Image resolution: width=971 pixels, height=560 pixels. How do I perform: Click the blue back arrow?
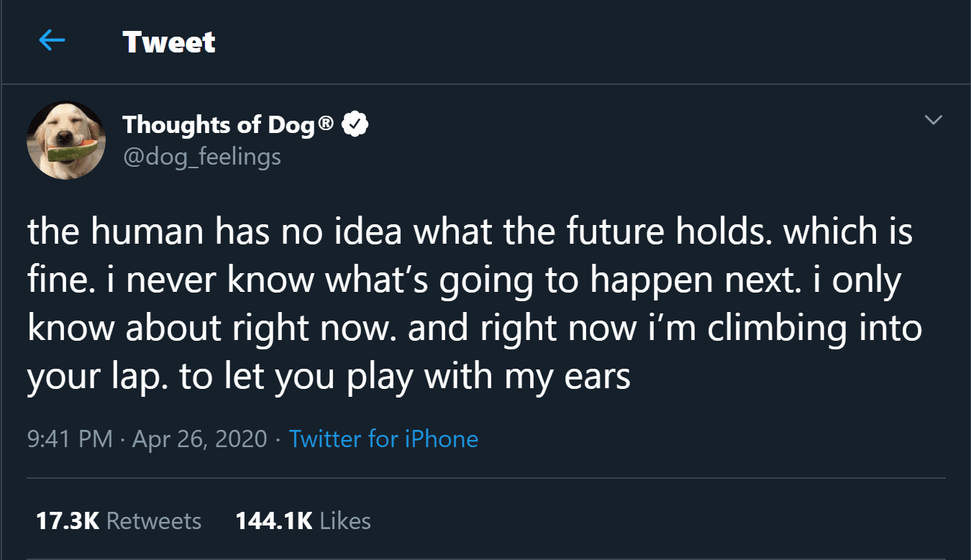[x=52, y=41]
